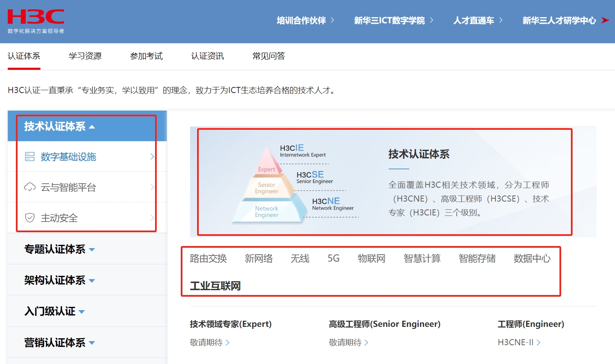The image size is (615, 364).
Task: Select the shield icon beside 主动安全
Action: click(x=30, y=218)
